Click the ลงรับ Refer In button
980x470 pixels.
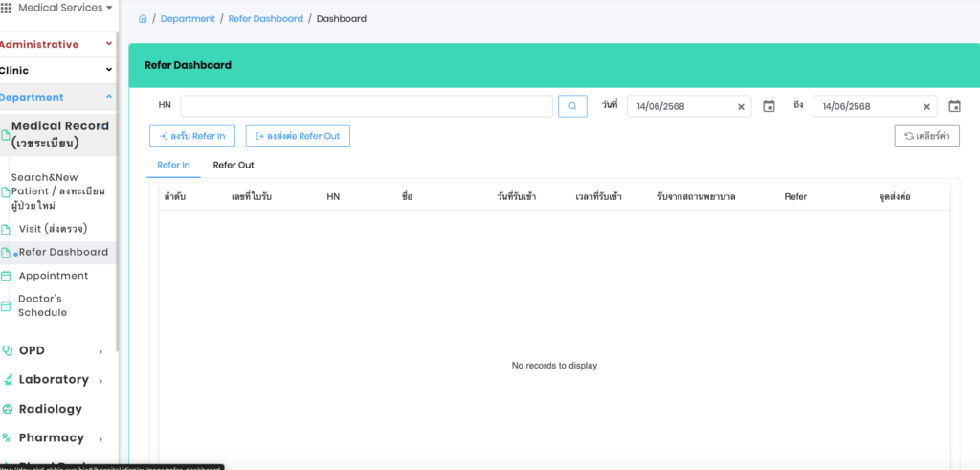pos(191,136)
